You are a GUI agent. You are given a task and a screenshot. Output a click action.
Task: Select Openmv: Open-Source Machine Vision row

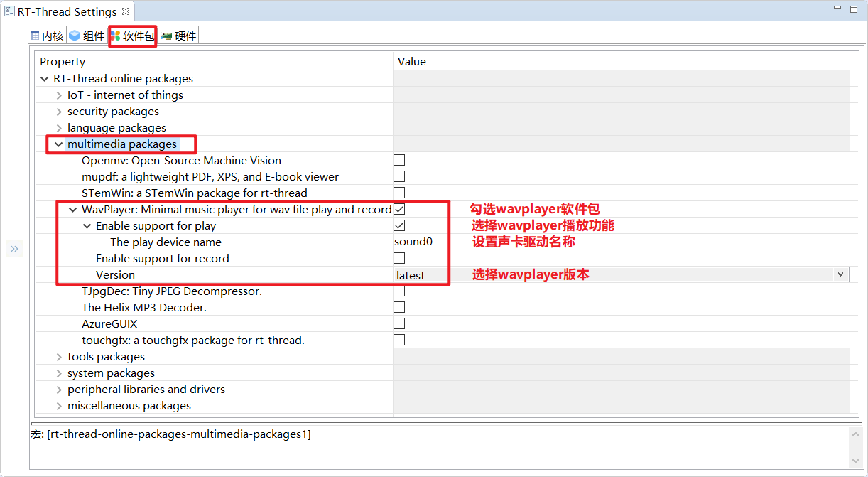coord(181,161)
